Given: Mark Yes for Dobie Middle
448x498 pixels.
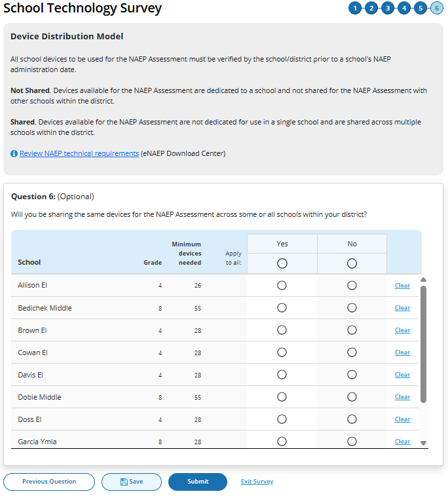Looking at the screenshot, I should (x=282, y=397).
